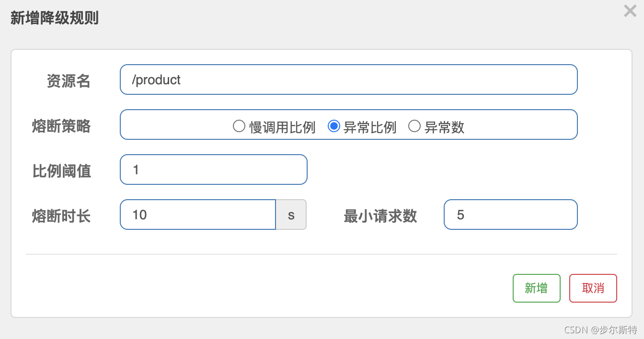Click the 最小请求数 field label
The image size is (644, 339).
(x=380, y=216)
